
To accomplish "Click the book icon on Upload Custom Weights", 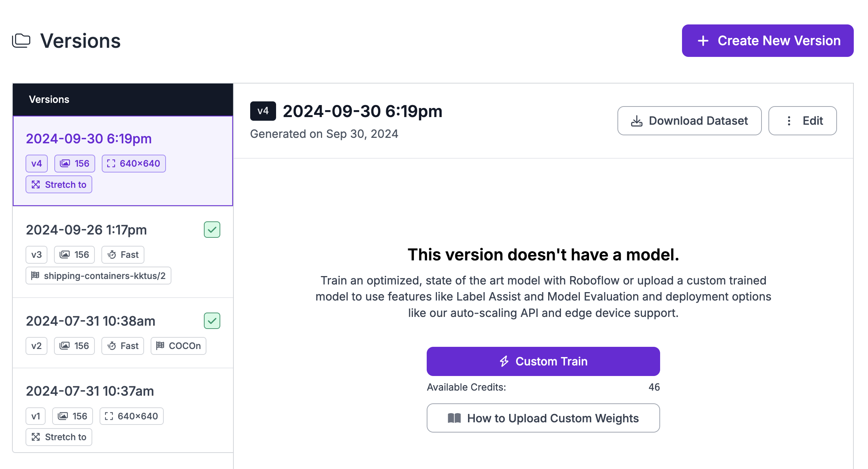I will click(x=454, y=418).
